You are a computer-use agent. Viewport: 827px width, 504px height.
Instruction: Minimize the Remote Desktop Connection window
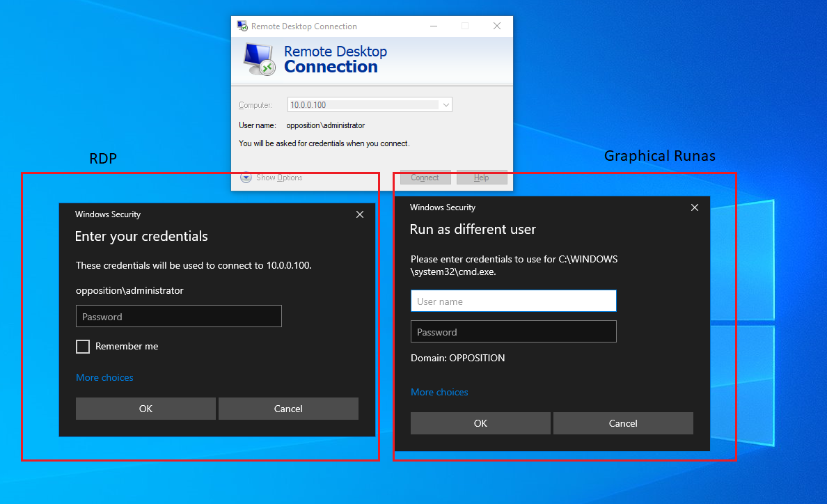tap(434, 26)
